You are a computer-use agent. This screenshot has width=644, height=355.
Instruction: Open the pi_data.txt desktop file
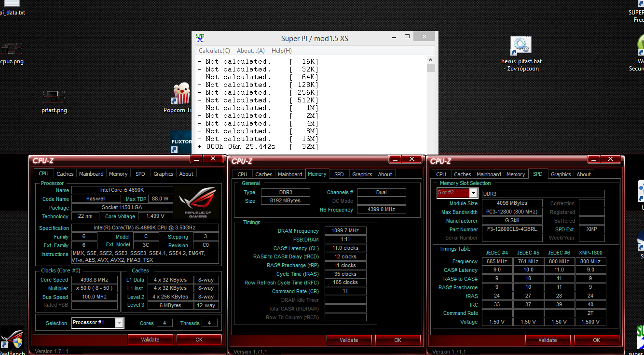pyautogui.click(x=12, y=4)
